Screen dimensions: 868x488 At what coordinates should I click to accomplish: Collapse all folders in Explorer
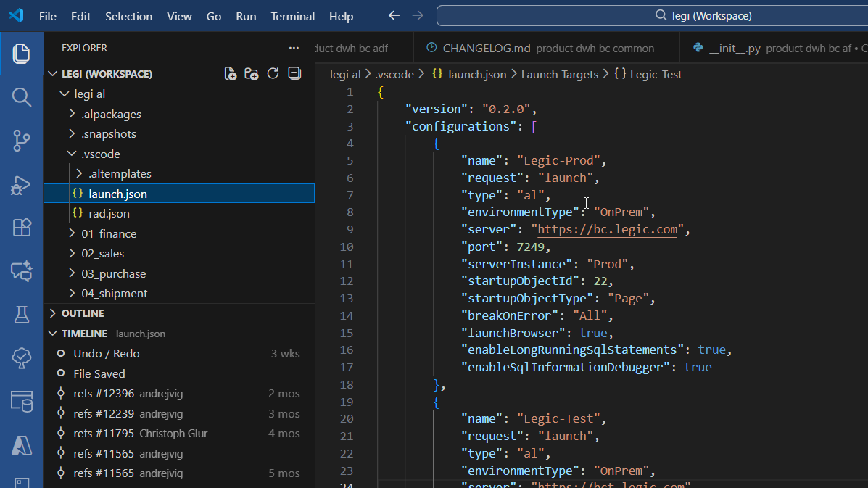(294, 73)
